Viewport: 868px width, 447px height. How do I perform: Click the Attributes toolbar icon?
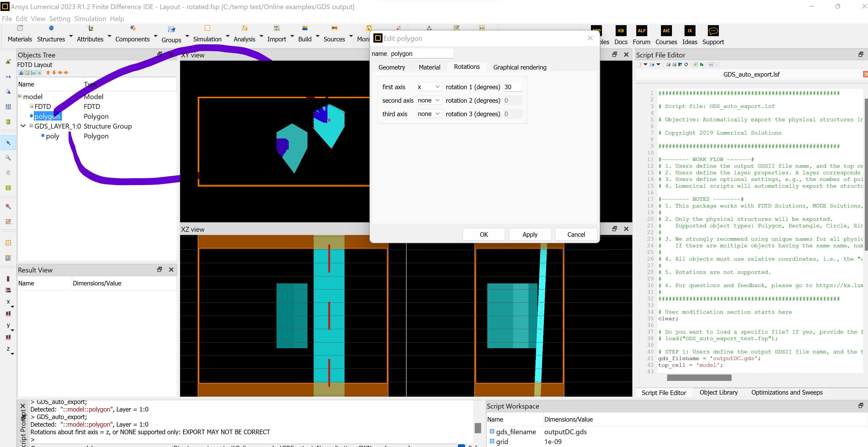(x=90, y=28)
